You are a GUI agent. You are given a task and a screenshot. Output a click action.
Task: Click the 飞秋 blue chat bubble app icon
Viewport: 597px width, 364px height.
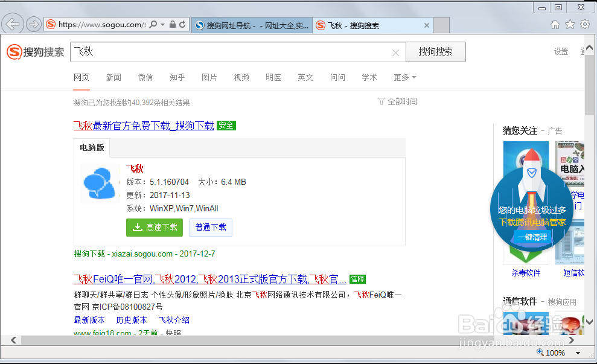pos(100,183)
